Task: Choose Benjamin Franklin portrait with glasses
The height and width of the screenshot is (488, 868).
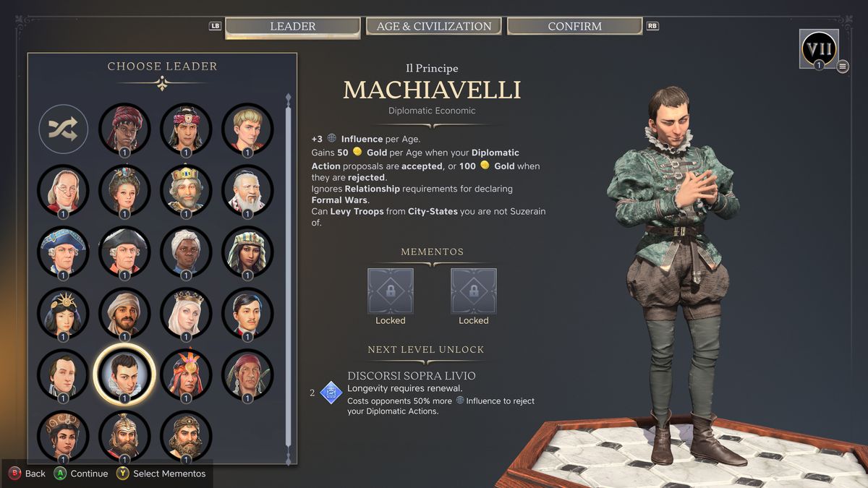Action: [63, 190]
